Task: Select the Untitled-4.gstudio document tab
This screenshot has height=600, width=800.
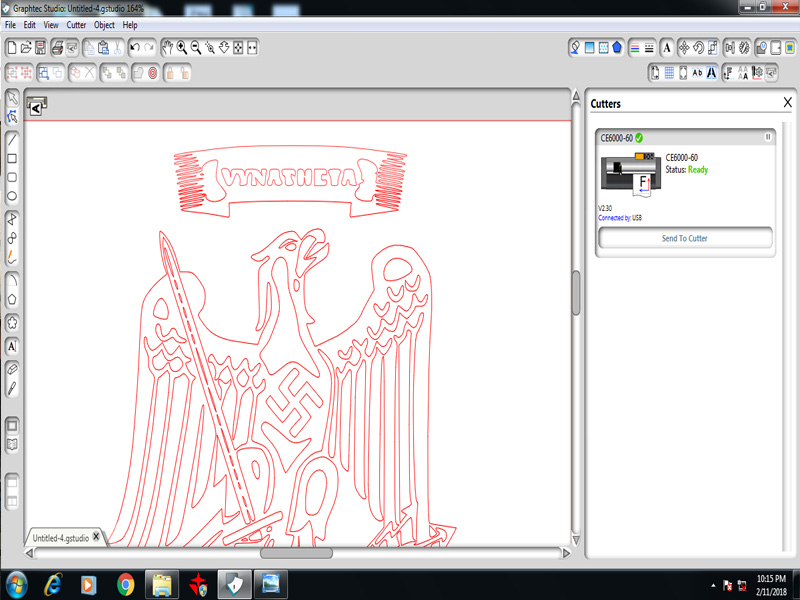Action: [x=61, y=538]
